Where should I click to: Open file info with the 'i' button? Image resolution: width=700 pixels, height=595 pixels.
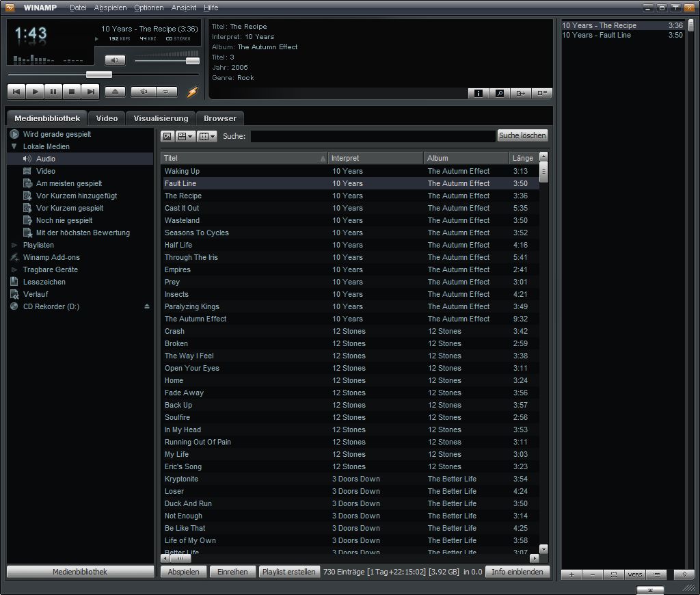pos(478,93)
